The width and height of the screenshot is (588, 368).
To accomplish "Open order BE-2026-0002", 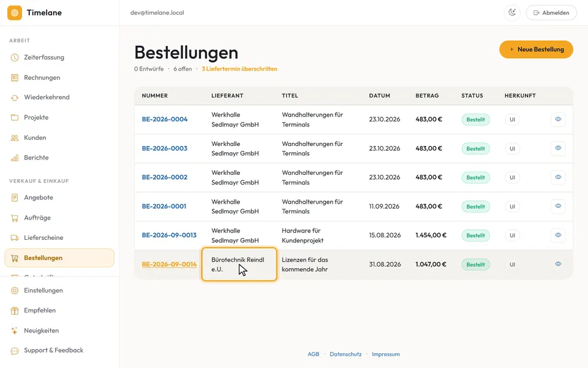I will pos(165,177).
